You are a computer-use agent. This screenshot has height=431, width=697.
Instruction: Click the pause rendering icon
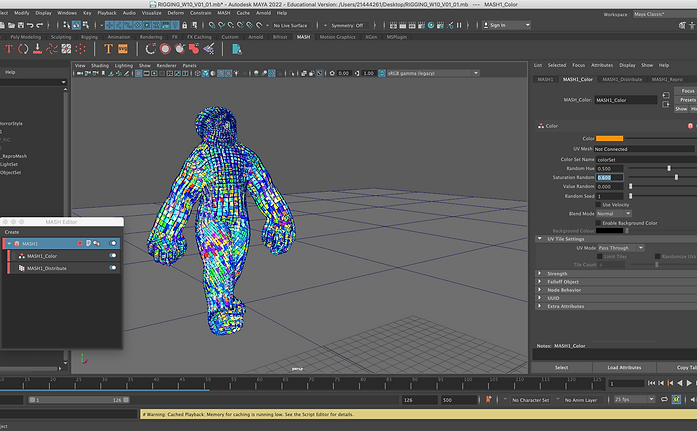click(459, 25)
